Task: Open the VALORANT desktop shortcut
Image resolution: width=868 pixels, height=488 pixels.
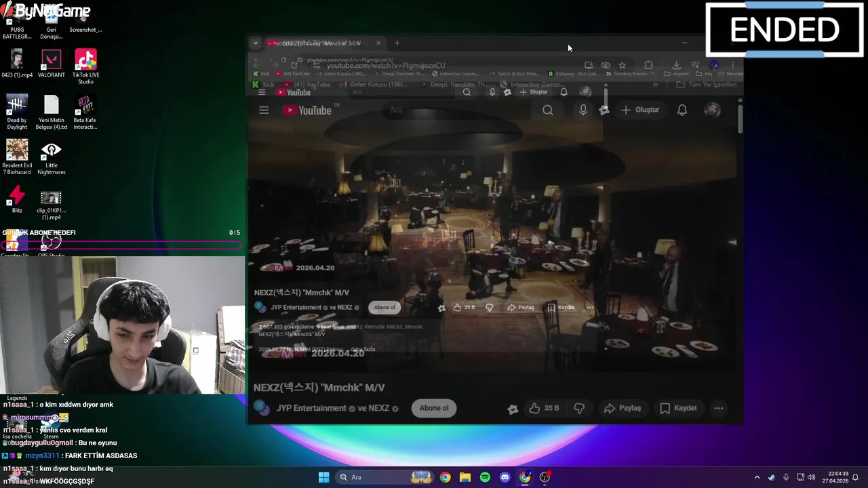Action: pyautogui.click(x=52, y=63)
